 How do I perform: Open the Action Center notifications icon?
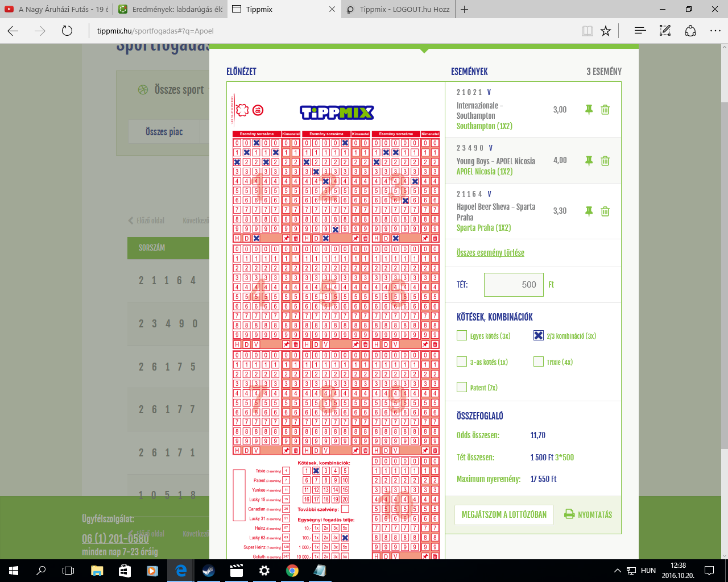(x=709, y=571)
